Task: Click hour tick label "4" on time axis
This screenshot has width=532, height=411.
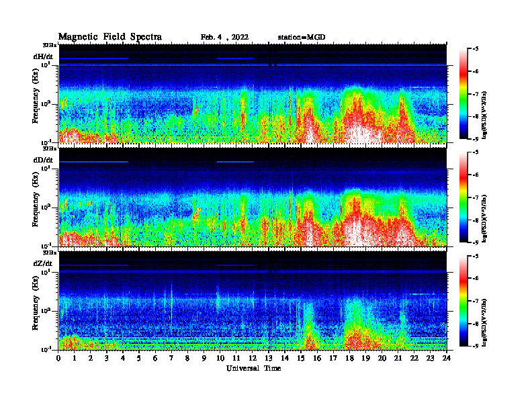Action: click(x=123, y=359)
